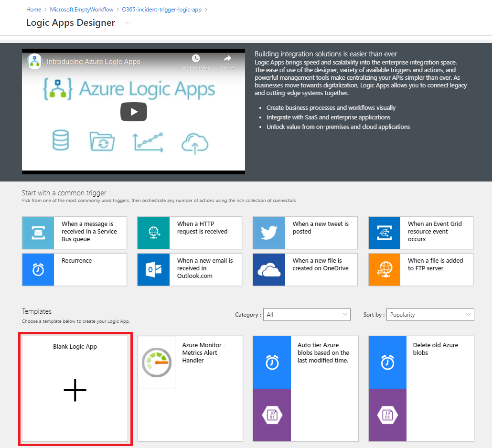Go to Microsoft.EmptyWorkflow breadcrumb
Screen dimensions: 492x448
[x=82, y=10]
